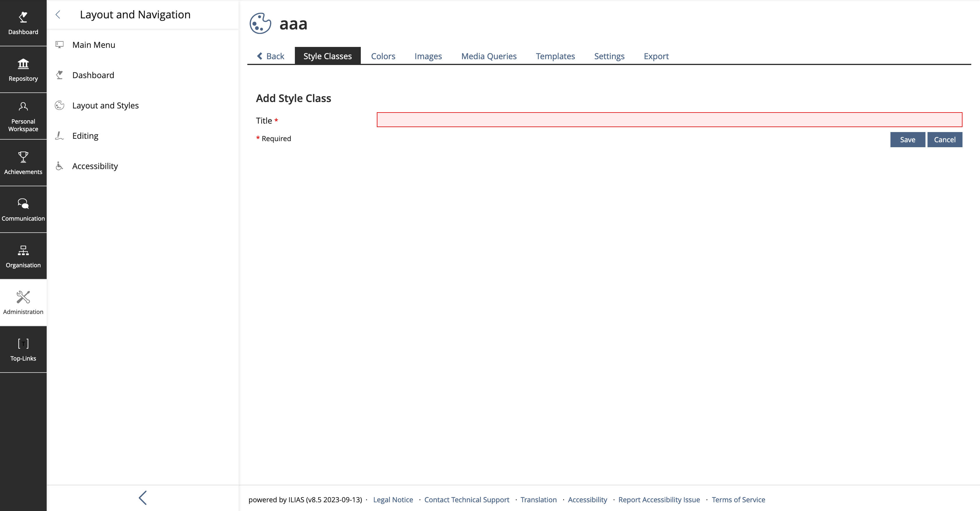Image resolution: width=980 pixels, height=511 pixels.
Task: Open Personal Workspace from sidebar
Action: point(23,116)
